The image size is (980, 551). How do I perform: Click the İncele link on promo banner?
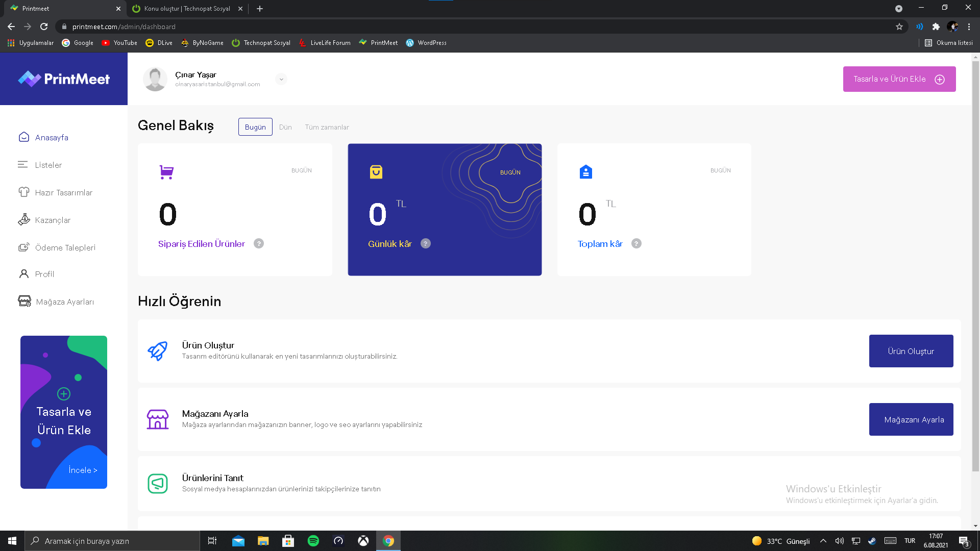tap(83, 470)
